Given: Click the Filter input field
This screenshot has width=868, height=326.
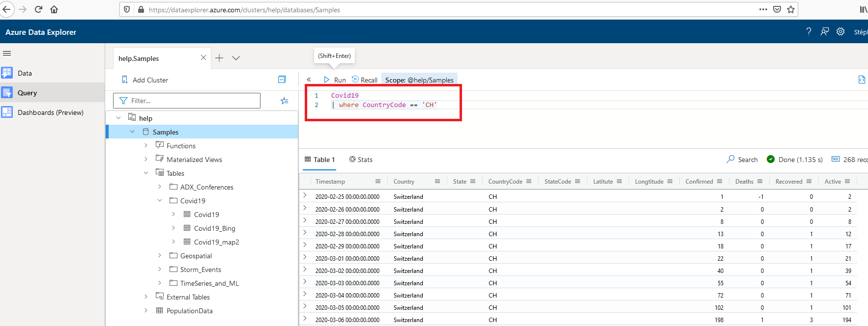Looking at the screenshot, I should pos(187,101).
